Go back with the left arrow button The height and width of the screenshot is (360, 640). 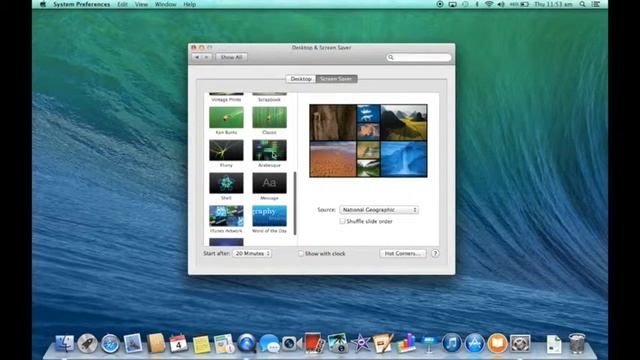[197, 57]
